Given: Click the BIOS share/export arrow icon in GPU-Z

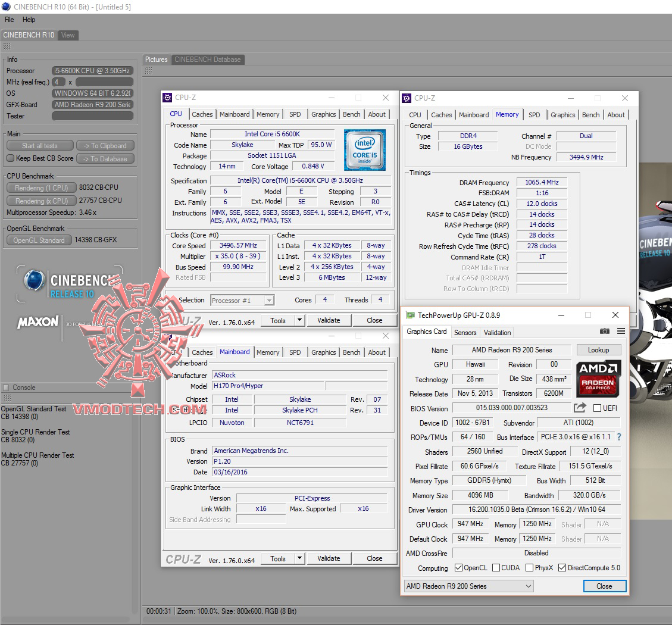Looking at the screenshot, I should [580, 408].
